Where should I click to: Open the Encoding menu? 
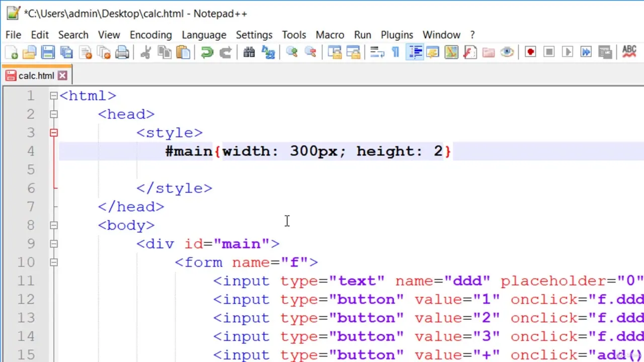coord(150,35)
